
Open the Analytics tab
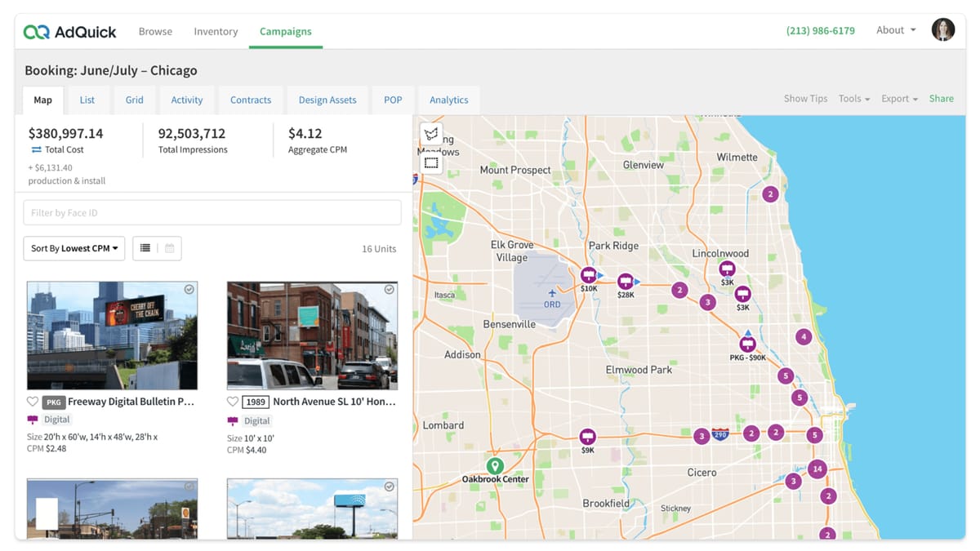point(449,100)
